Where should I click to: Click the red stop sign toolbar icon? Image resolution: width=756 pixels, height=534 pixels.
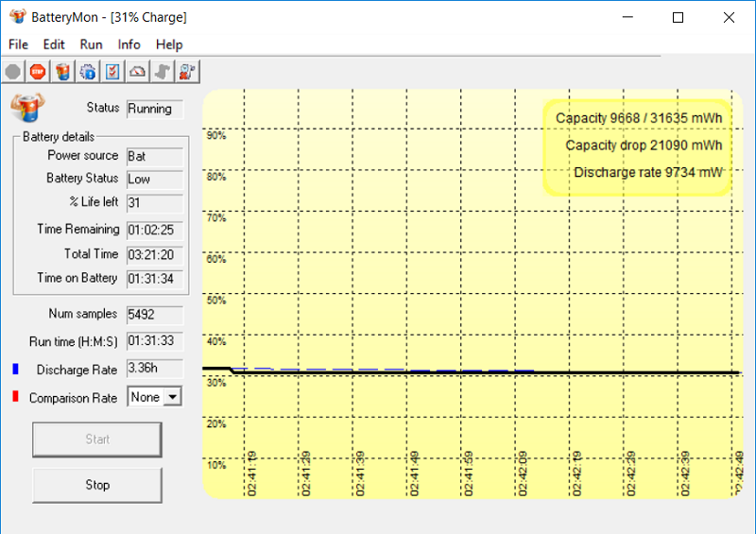coord(37,71)
